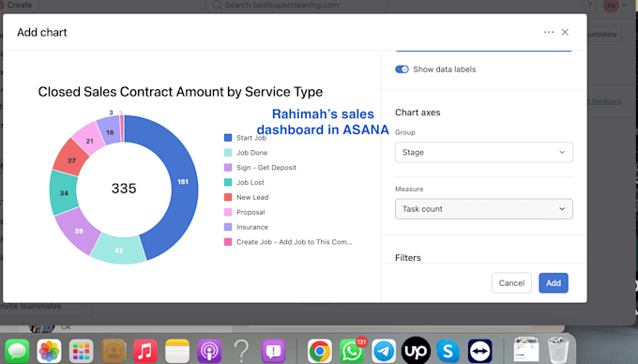Click the Insurance legend swatch
The height and width of the screenshot is (364, 638).
click(x=228, y=227)
